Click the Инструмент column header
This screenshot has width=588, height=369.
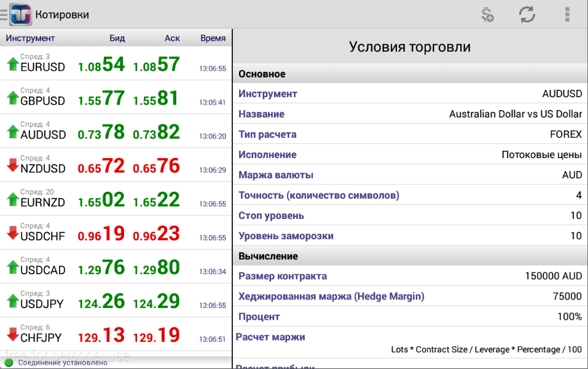[31, 38]
